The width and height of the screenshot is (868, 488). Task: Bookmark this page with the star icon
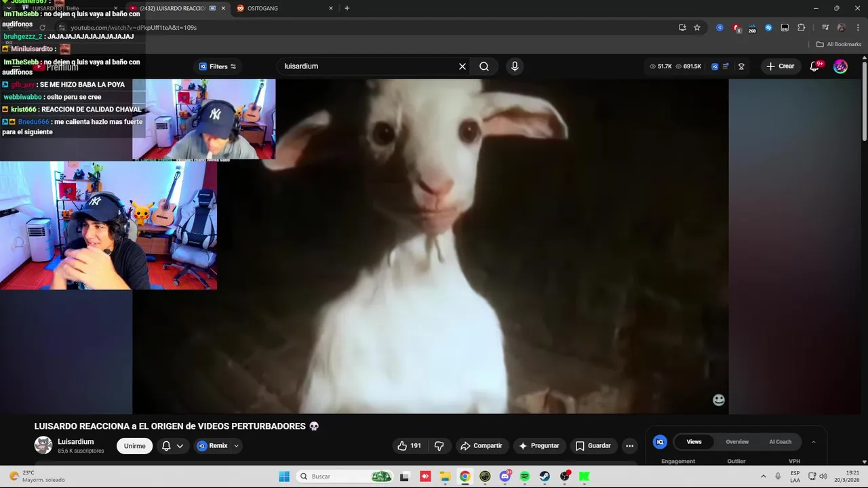point(697,28)
